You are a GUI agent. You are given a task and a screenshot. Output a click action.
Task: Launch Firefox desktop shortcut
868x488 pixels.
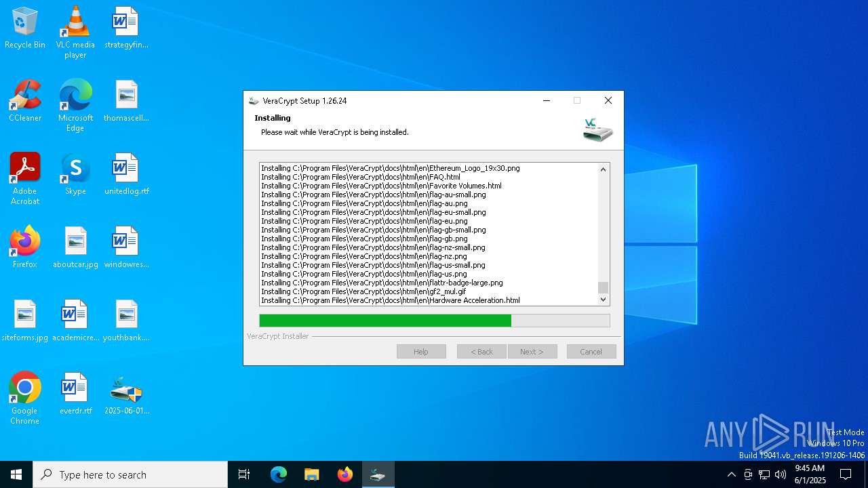pos(25,248)
